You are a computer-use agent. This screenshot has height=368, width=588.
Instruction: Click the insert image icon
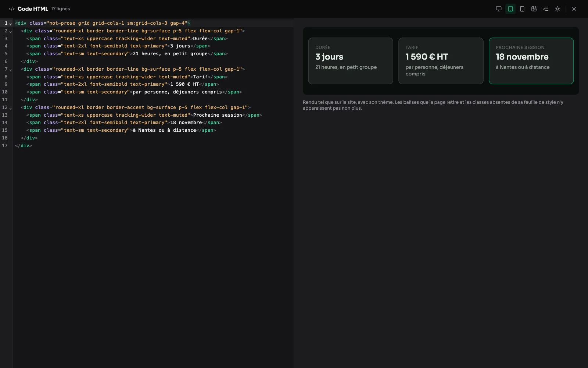534,9
